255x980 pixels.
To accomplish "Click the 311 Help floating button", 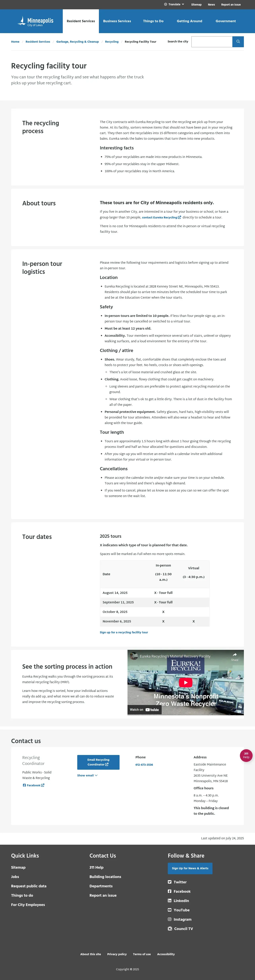I will pyautogui.click(x=246, y=755).
